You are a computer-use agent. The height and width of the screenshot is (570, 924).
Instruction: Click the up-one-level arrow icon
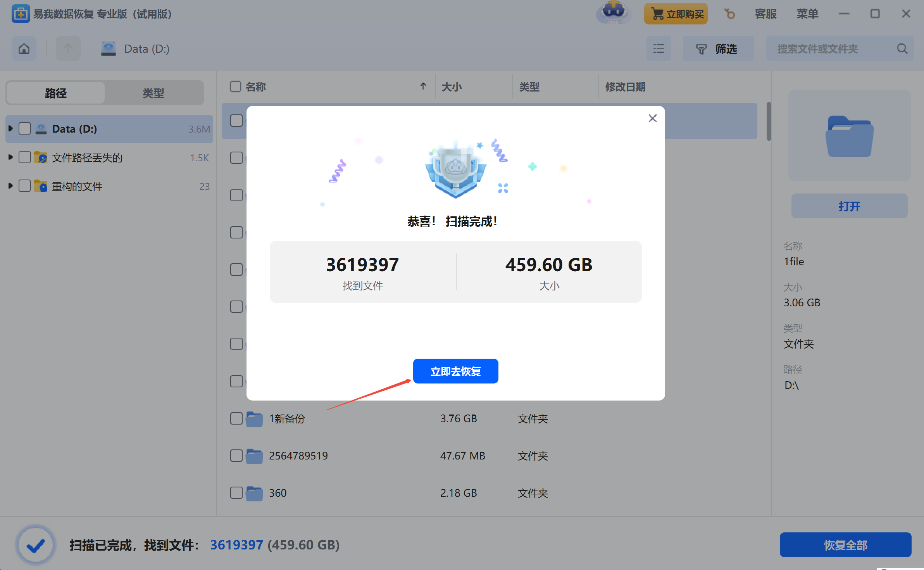[x=68, y=49]
